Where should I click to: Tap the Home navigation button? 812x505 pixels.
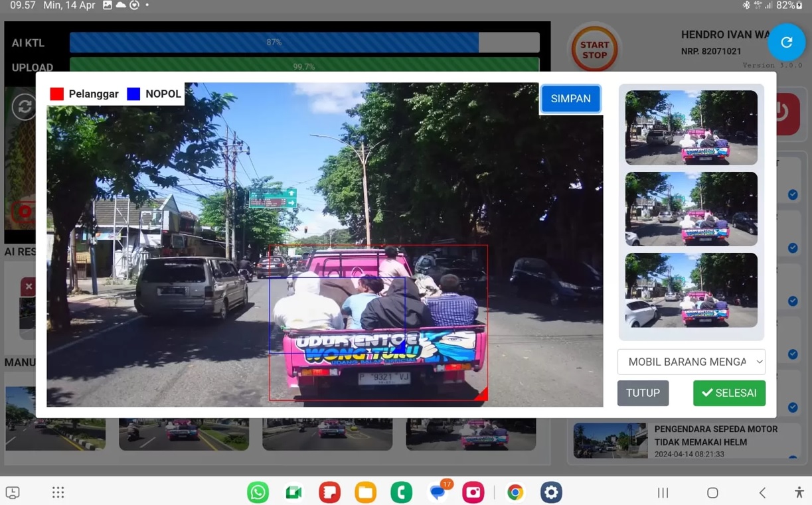pos(712,492)
